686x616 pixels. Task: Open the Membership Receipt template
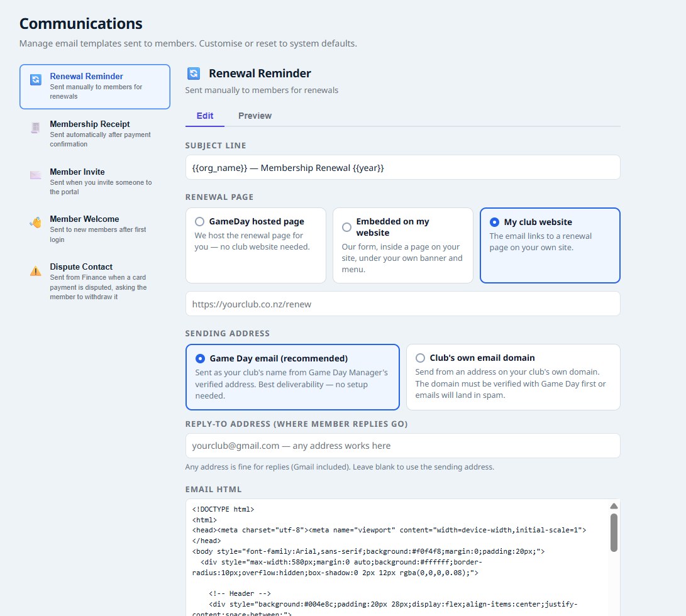click(95, 134)
